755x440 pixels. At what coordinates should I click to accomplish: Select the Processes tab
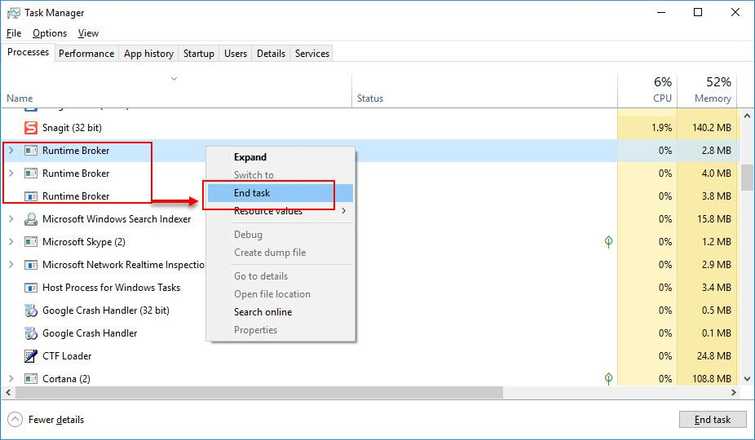(x=28, y=52)
